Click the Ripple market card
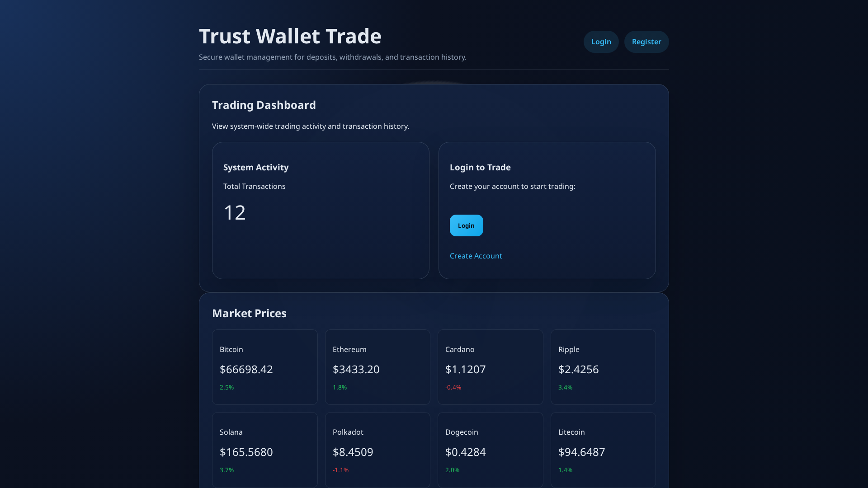The image size is (868, 488). click(x=603, y=367)
